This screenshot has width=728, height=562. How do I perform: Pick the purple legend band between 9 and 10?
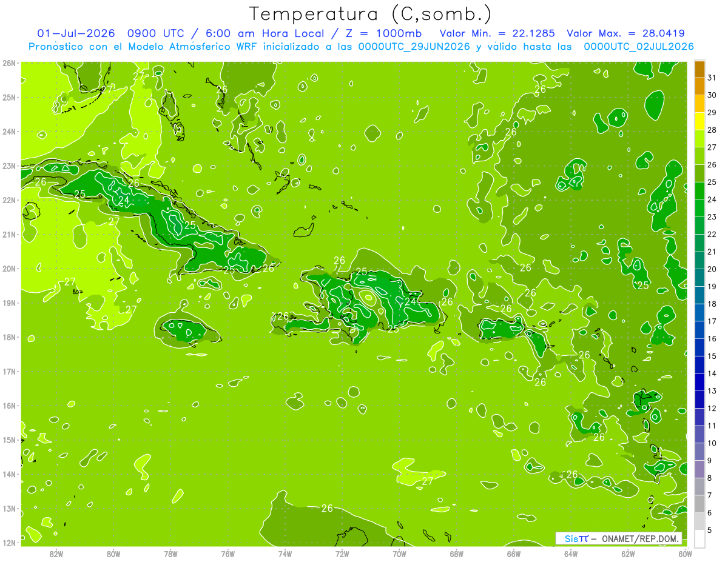[699, 452]
